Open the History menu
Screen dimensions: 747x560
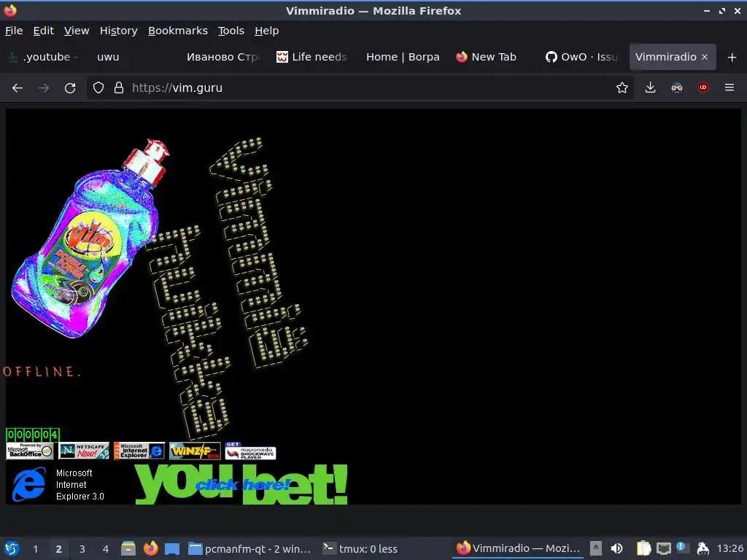119,31
